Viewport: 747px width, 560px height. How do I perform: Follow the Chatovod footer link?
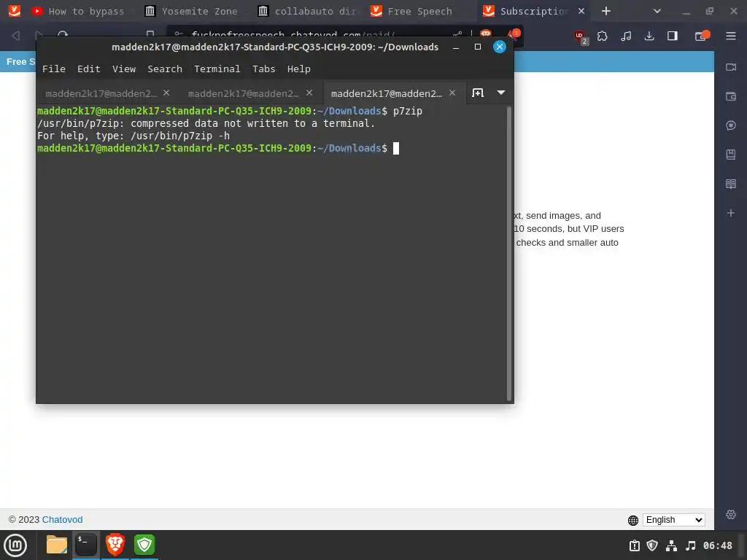(x=63, y=519)
